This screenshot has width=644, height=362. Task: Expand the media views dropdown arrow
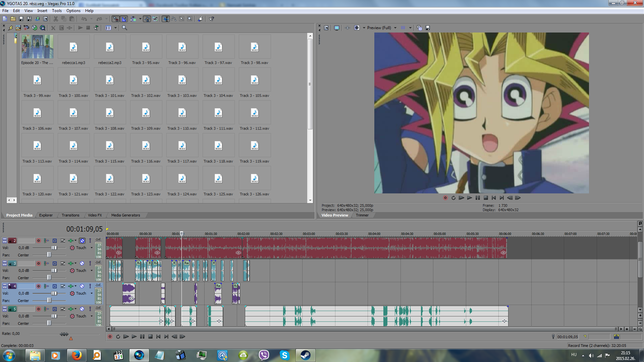115,28
